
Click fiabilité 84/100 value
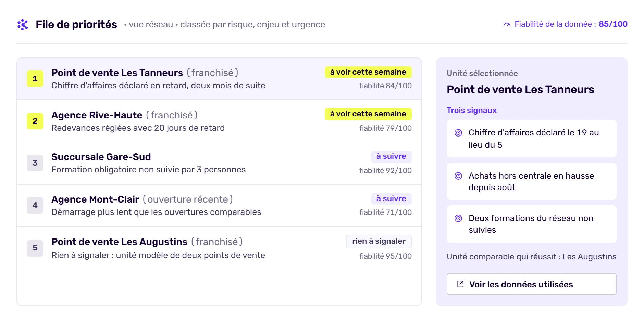coord(385,86)
